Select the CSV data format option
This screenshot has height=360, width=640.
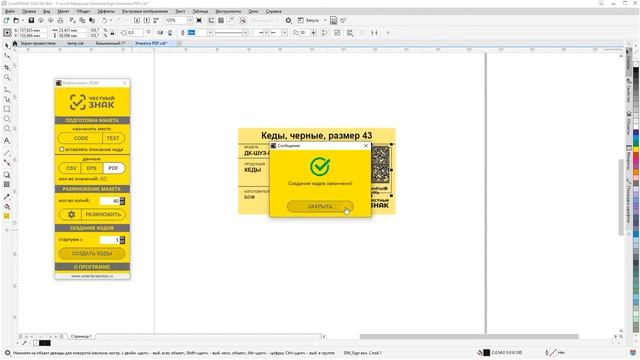(71, 168)
